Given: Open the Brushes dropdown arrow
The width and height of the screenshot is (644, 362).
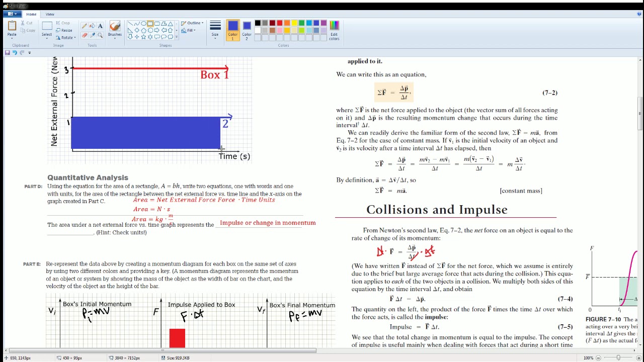Looking at the screenshot, I should pos(115,38).
